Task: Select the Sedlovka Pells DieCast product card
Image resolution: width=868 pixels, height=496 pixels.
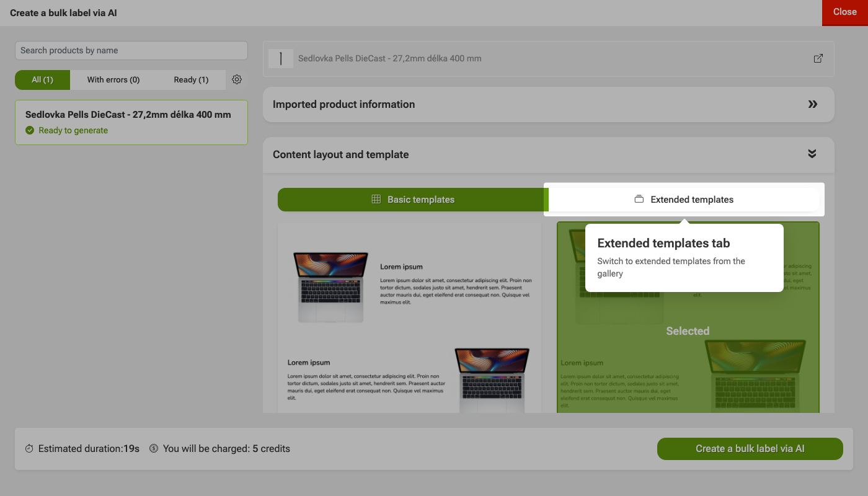Action: 131,122
